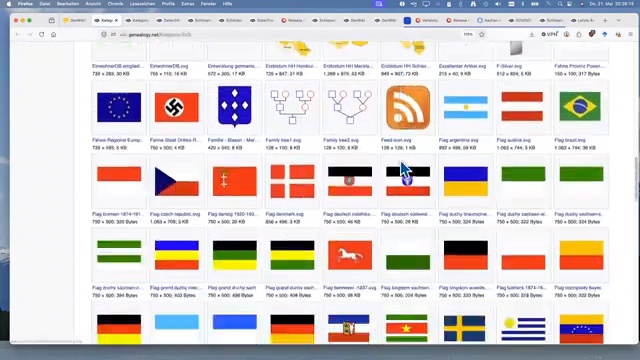Open the Family tree1.svg file link
The width and height of the screenshot is (640, 360).
(283, 140)
